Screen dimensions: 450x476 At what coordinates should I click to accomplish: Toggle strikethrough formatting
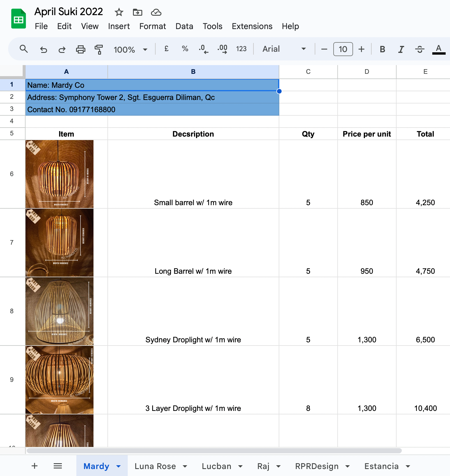click(x=420, y=49)
